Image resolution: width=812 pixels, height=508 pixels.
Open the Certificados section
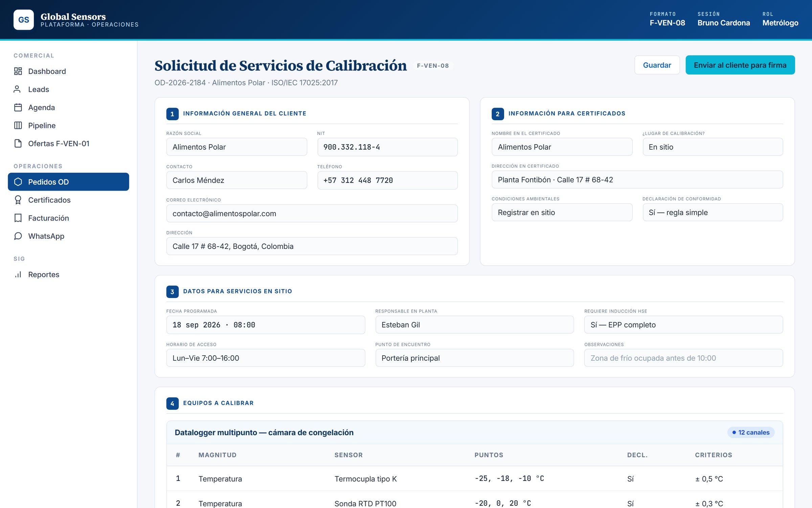68,200
